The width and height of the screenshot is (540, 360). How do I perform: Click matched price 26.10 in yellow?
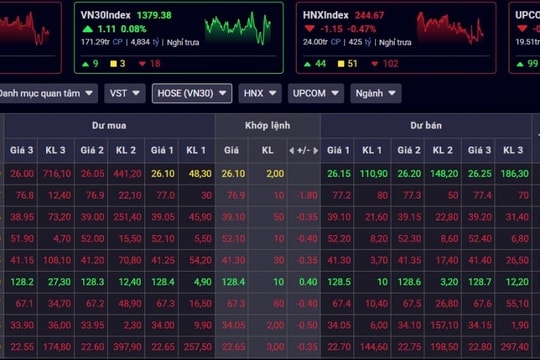pos(233,174)
